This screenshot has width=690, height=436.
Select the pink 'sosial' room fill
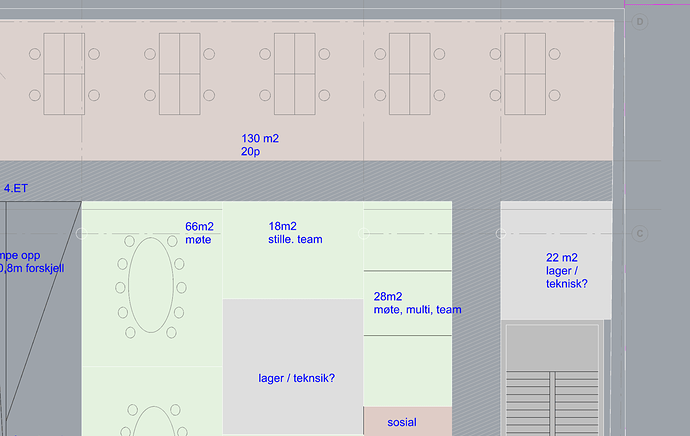point(408,421)
